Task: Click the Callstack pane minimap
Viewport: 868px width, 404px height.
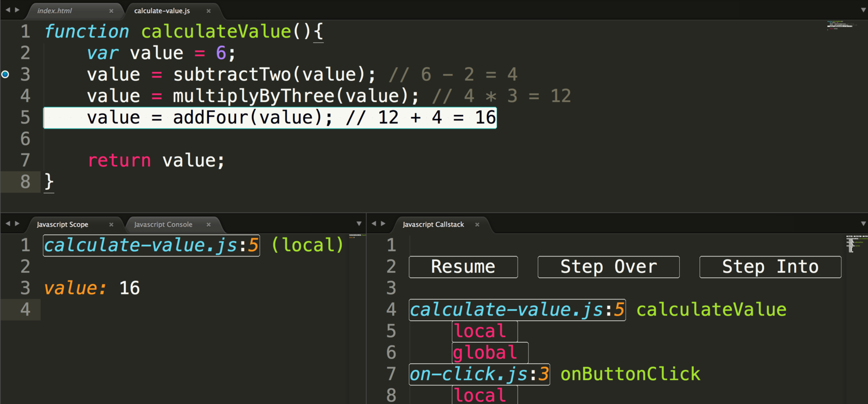Action: tap(857, 244)
